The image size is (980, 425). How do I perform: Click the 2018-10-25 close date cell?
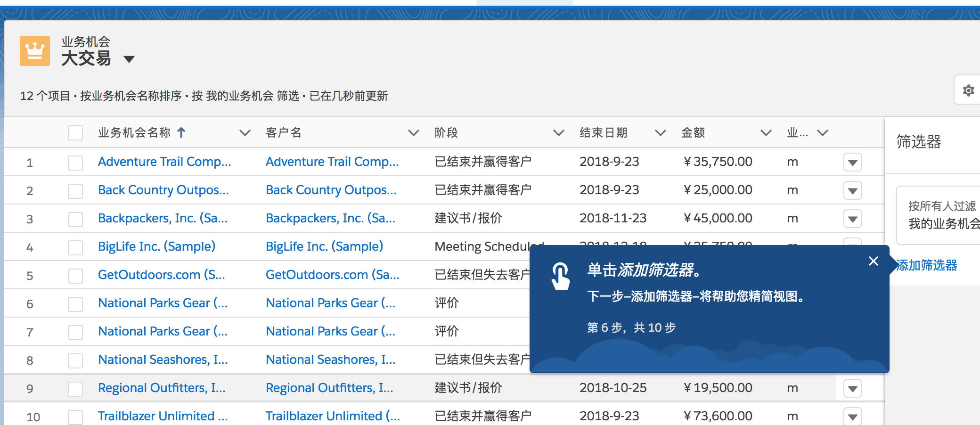[613, 388]
